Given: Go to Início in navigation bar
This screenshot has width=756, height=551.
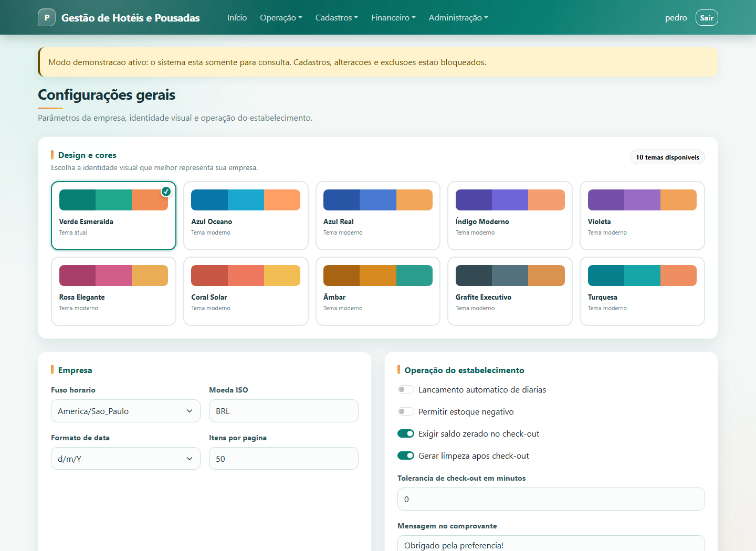Looking at the screenshot, I should click(237, 17).
